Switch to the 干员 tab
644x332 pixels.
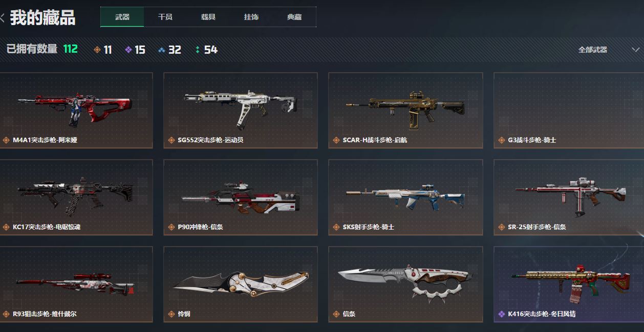tap(165, 17)
